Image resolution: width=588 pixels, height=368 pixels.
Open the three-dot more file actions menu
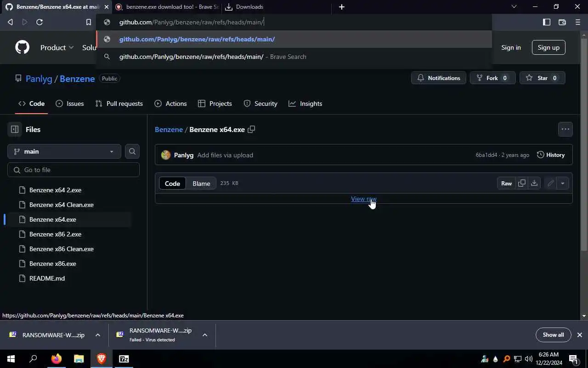pyautogui.click(x=565, y=129)
